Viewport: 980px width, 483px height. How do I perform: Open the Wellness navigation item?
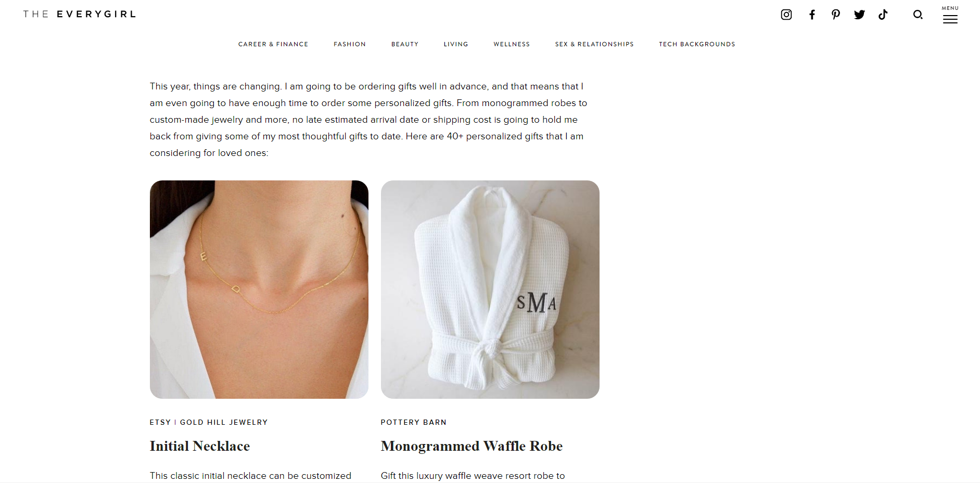click(x=512, y=44)
